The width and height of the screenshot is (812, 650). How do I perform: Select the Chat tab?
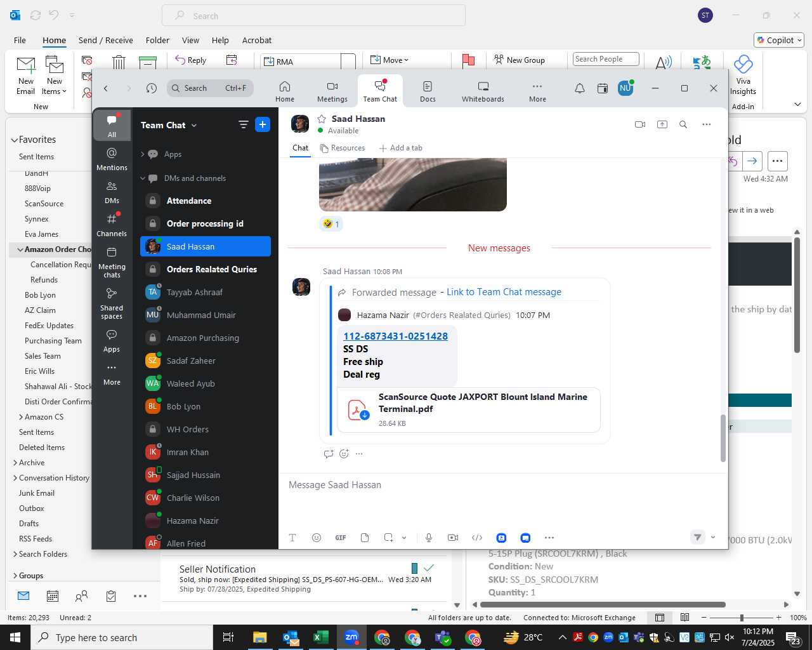click(x=300, y=148)
